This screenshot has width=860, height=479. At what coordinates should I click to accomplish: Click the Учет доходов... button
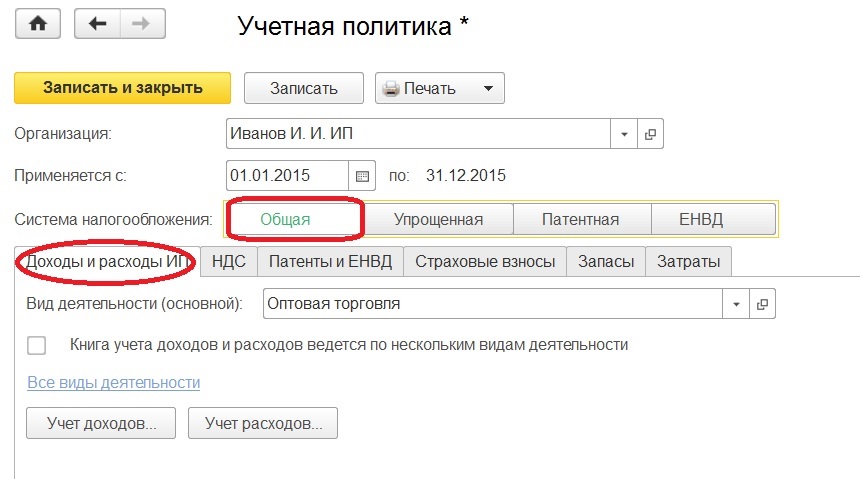point(101,423)
